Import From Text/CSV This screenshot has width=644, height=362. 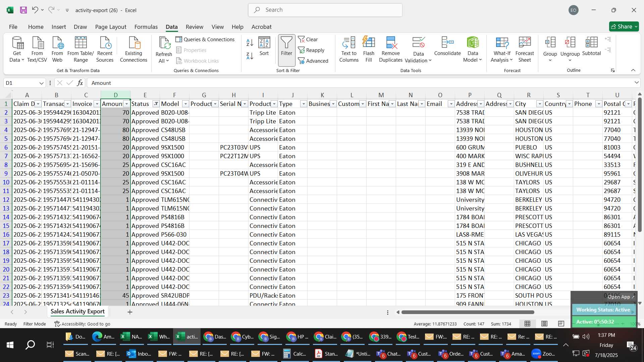(x=37, y=50)
